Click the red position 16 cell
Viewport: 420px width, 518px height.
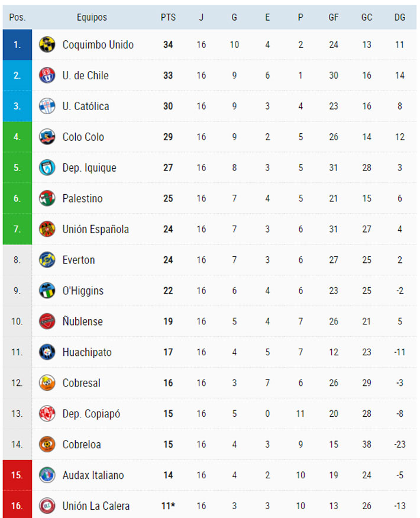coord(17,506)
